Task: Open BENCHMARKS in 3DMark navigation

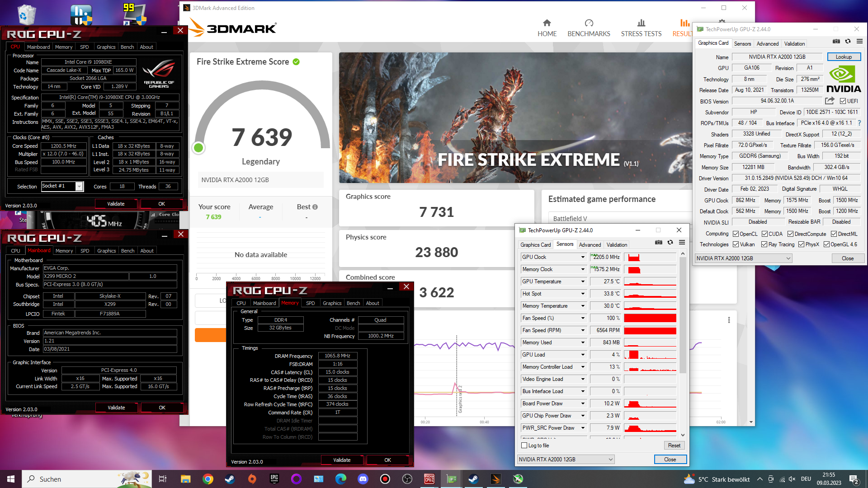Action: [589, 28]
